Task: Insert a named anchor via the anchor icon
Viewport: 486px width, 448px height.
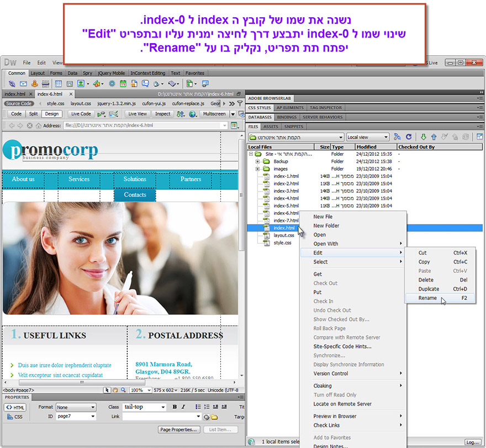Action: pos(34,83)
